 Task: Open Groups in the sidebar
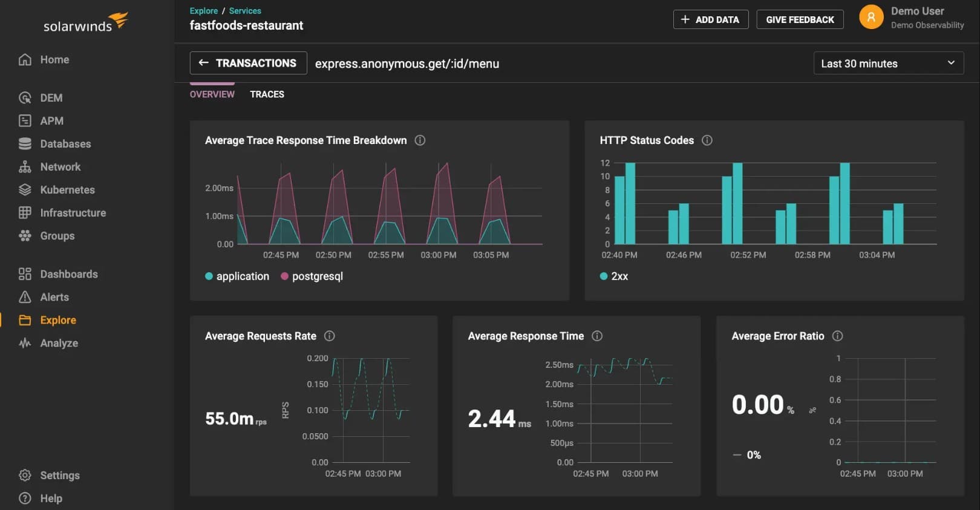pos(57,235)
